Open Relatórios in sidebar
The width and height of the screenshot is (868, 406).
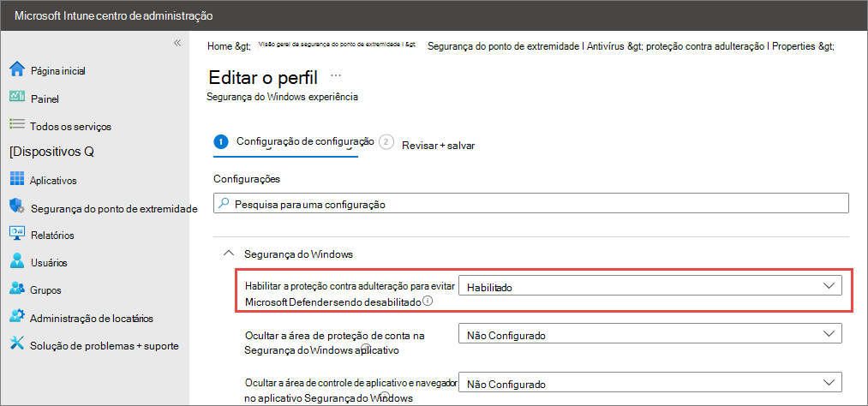(52, 236)
